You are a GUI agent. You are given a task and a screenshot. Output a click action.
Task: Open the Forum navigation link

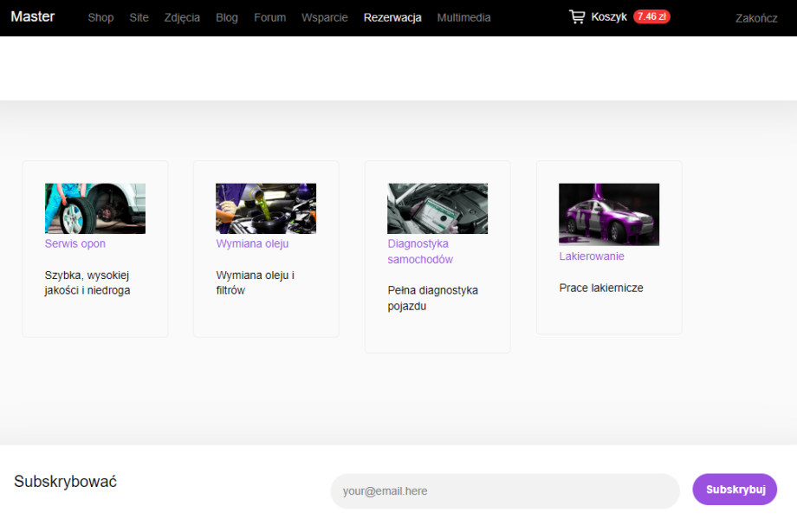(269, 17)
